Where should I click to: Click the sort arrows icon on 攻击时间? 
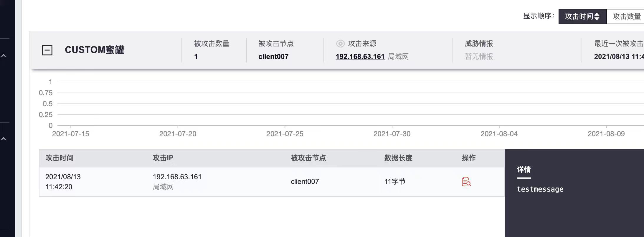point(597,17)
